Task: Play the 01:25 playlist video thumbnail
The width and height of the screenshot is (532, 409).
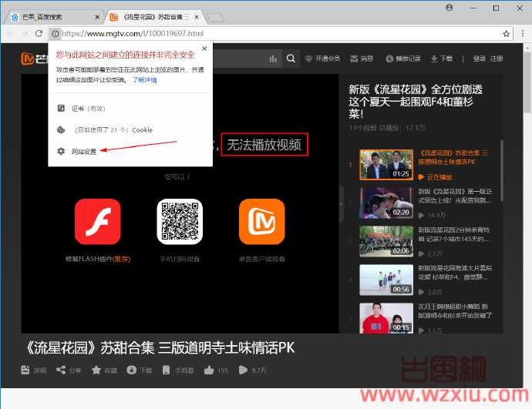Action: (386, 164)
